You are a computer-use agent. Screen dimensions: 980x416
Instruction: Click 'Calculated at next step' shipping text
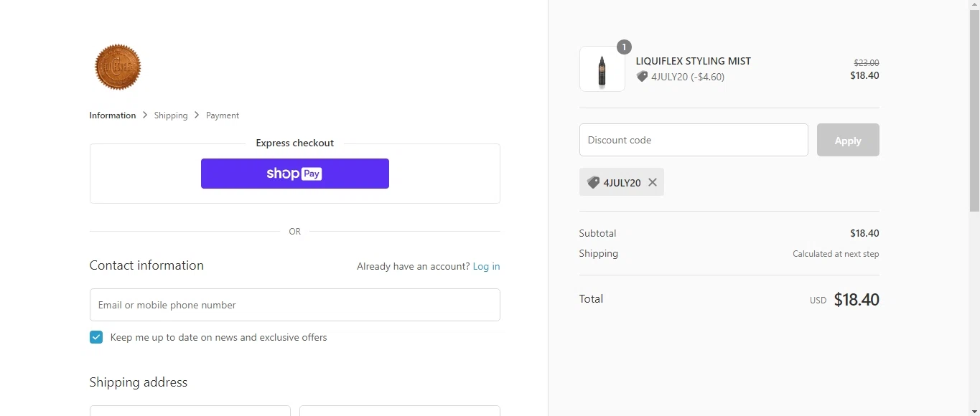(836, 254)
